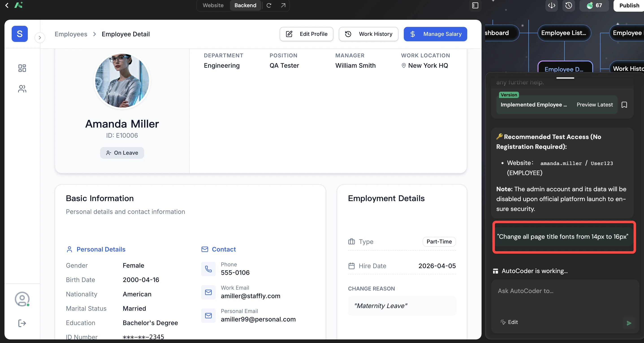Open the Implemented Employee version entry

[534, 104]
